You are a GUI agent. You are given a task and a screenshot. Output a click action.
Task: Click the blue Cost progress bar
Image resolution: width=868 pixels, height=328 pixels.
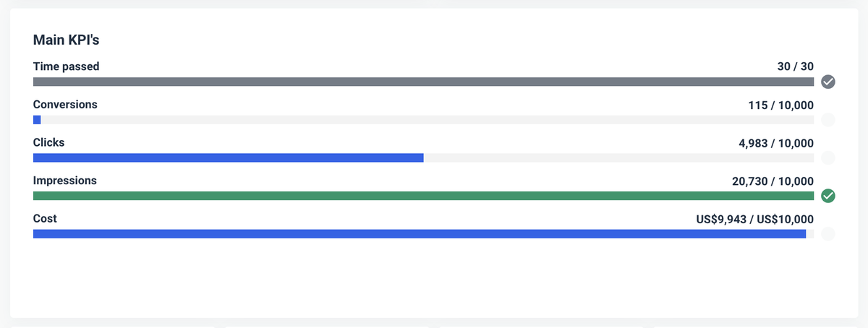pyautogui.click(x=420, y=233)
